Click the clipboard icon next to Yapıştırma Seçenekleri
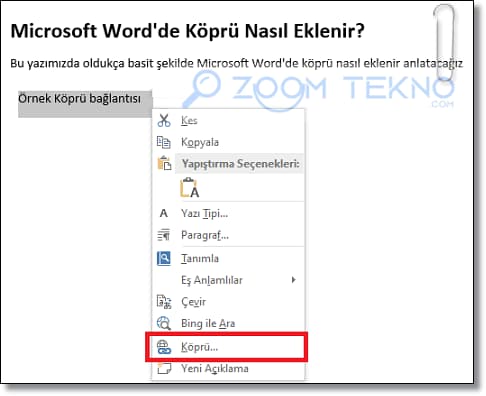 point(164,163)
